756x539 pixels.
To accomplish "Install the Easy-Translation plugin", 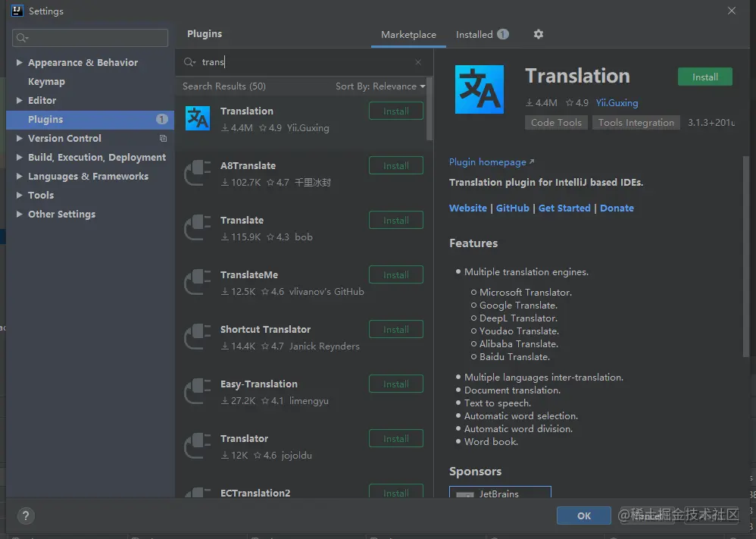I will 396,384.
